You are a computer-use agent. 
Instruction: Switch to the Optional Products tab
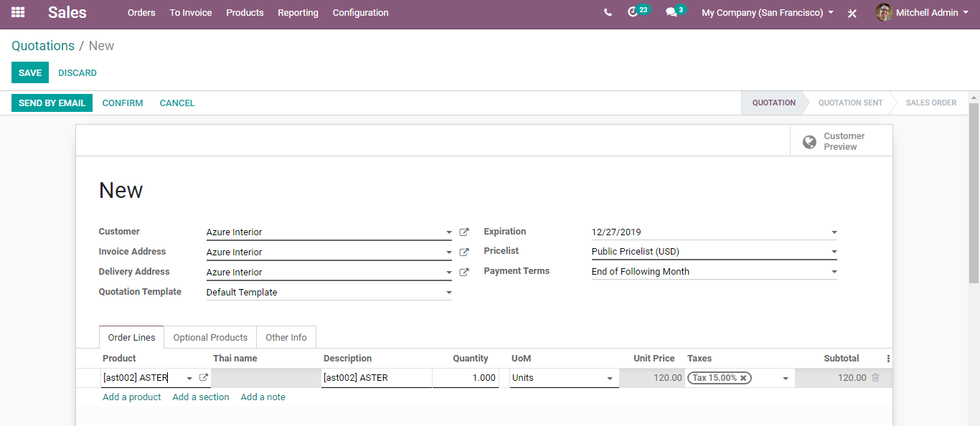(x=210, y=338)
